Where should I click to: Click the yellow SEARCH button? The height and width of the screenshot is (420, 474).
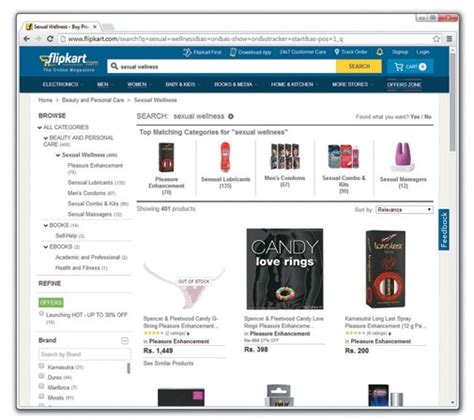point(359,67)
